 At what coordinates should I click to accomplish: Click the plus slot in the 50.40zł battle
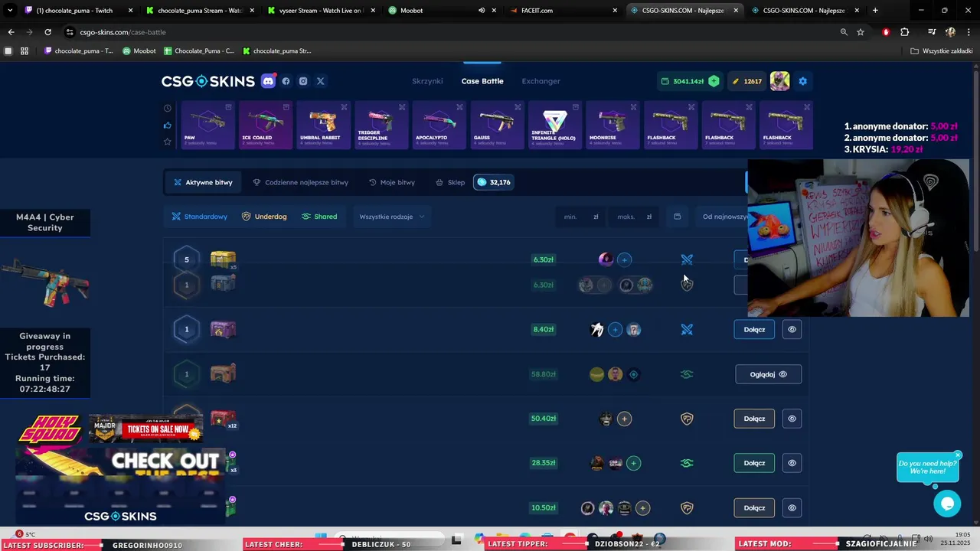click(x=625, y=419)
